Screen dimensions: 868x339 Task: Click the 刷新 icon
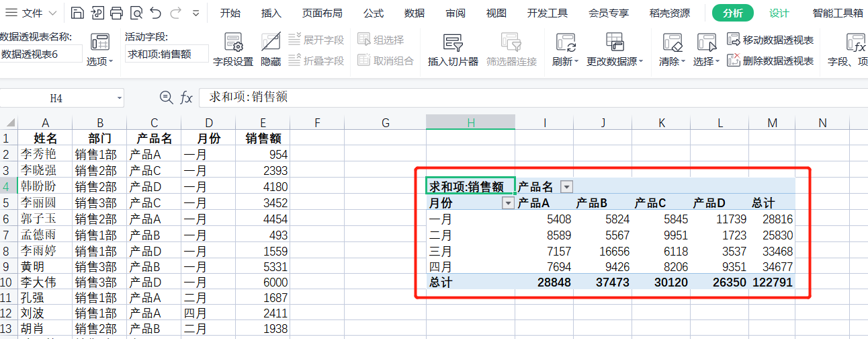coord(565,43)
